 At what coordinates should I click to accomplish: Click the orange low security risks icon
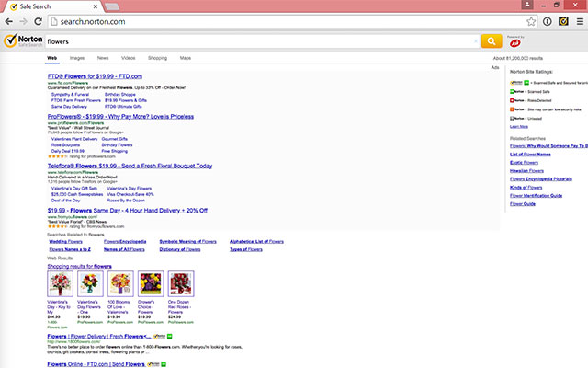pyautogui.click(x=513, y=109)
